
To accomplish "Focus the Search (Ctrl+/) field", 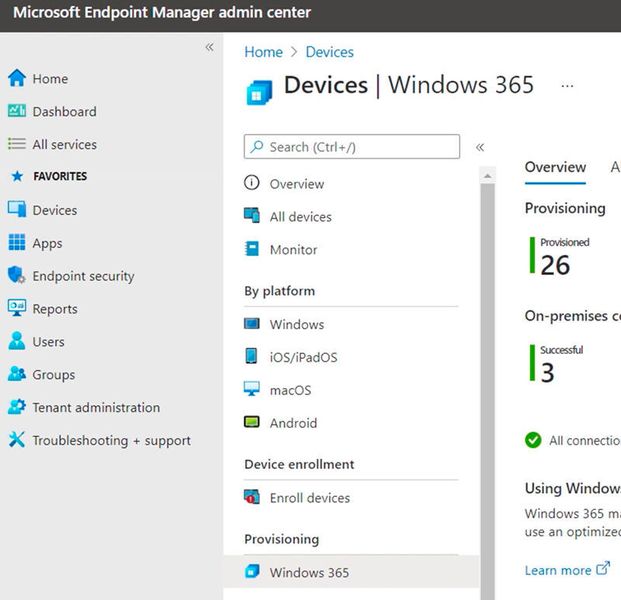I will pos(352,147).
